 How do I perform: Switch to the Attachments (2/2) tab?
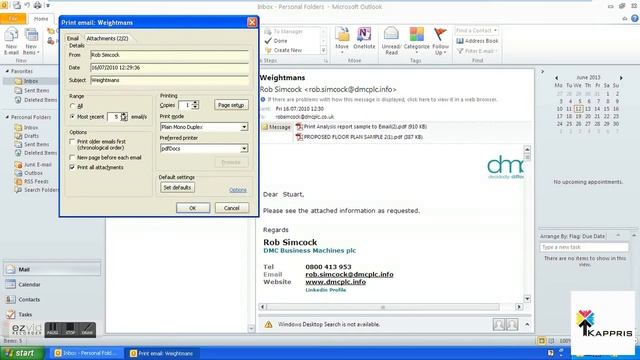click(107, 38)
